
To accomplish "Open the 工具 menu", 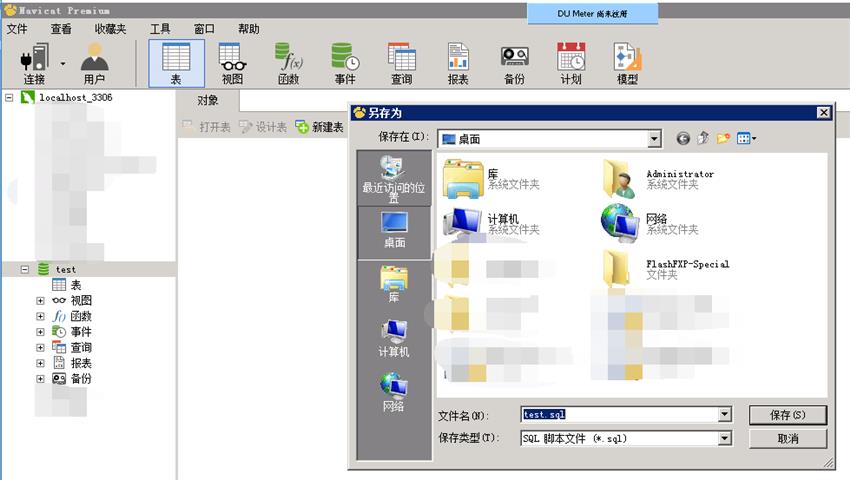I will [x=160, y=29].
